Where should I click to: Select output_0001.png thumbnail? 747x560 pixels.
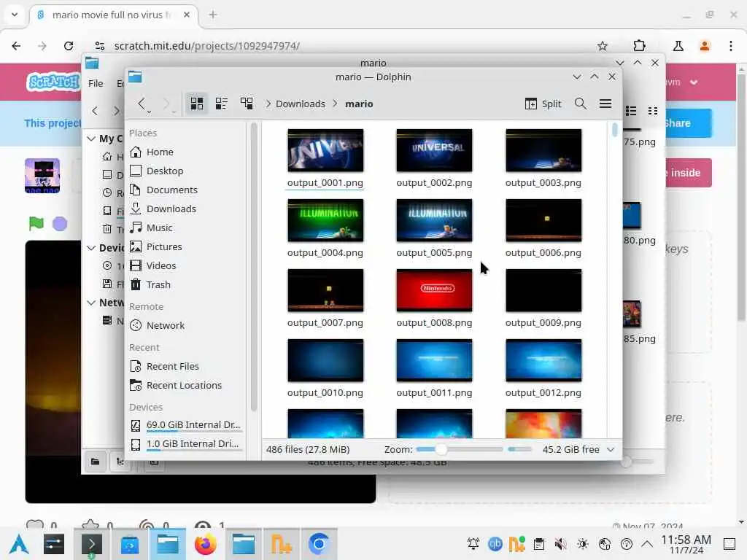(x=325, y=150)
